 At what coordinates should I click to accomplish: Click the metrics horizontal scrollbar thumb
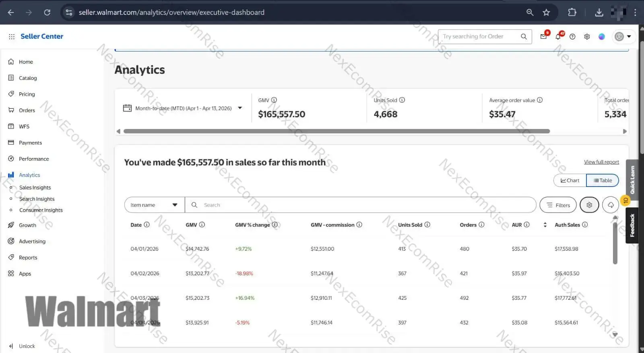click(x=336, y=131)
